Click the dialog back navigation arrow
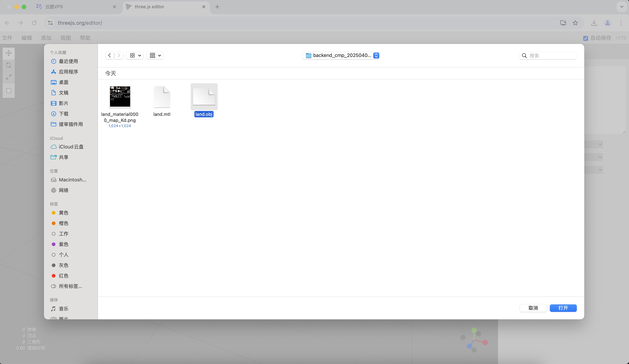Image resolution: width=629 pixels, height=364 pixels. coord(110,55)
